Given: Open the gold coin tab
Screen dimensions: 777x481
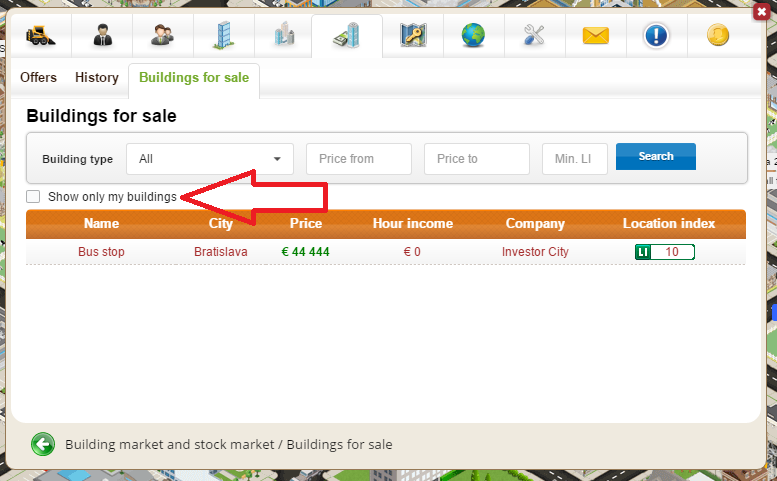Looking at the screenshot, I should point(718,36).
